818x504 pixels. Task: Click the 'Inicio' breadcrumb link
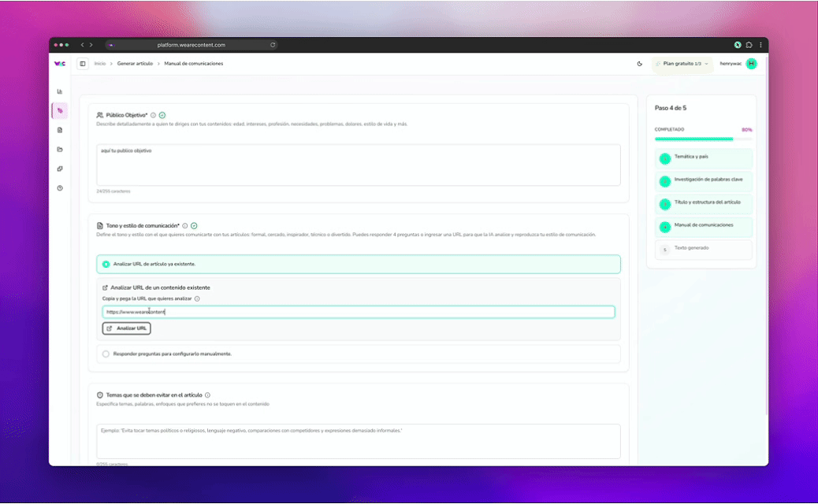coord(100,64)
